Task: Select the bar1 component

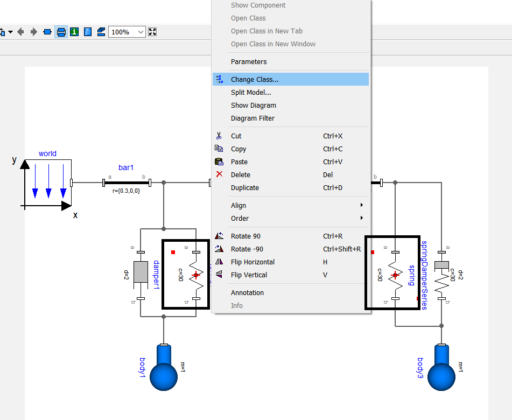Action: pos(127,183)
